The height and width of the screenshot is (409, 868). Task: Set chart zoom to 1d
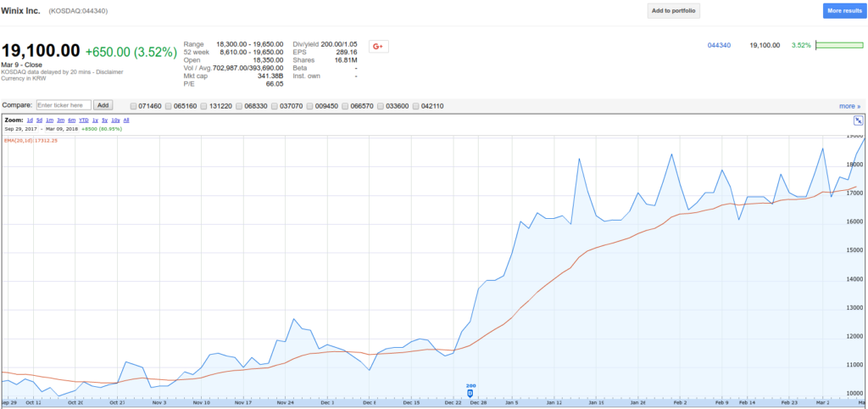[31, 120]
